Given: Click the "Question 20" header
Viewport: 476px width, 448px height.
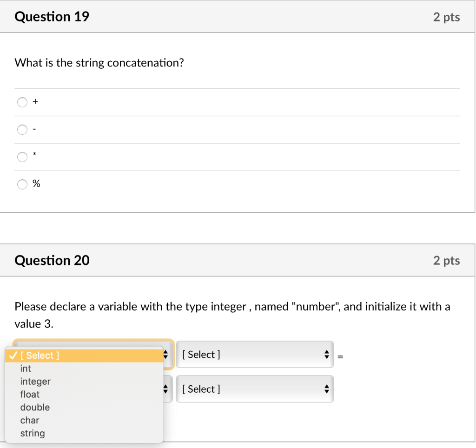Looking at the screenshot, I should (52, 260).
